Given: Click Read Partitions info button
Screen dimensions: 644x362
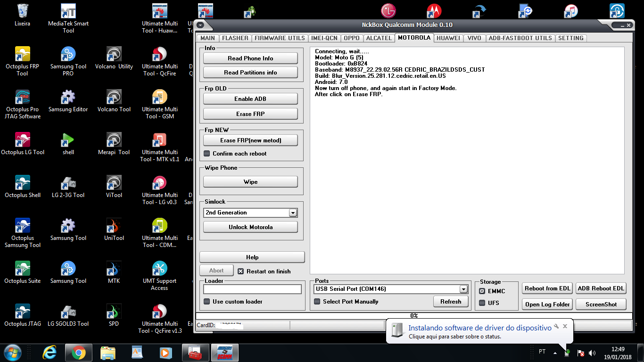Looking at the screenshot, I should [x=250, y=73].
